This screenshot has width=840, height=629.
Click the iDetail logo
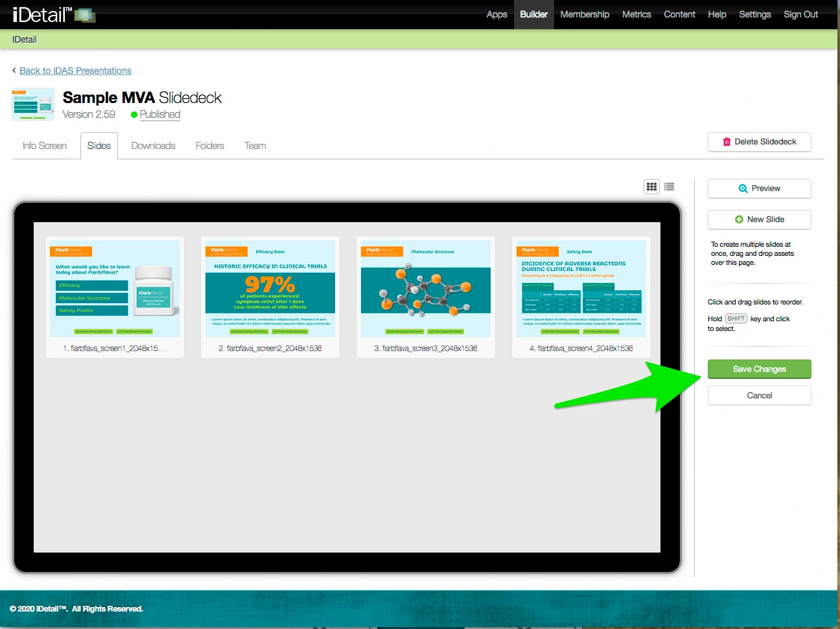(54, 14)
